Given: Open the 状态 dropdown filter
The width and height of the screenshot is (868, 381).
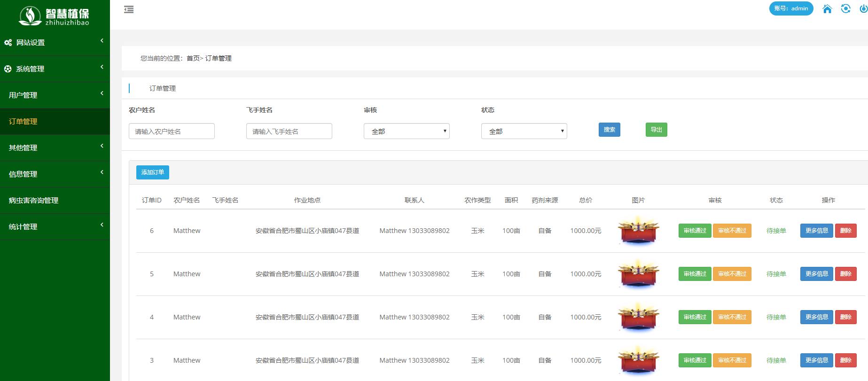Looking at the screenshot, I should [524, 131].
